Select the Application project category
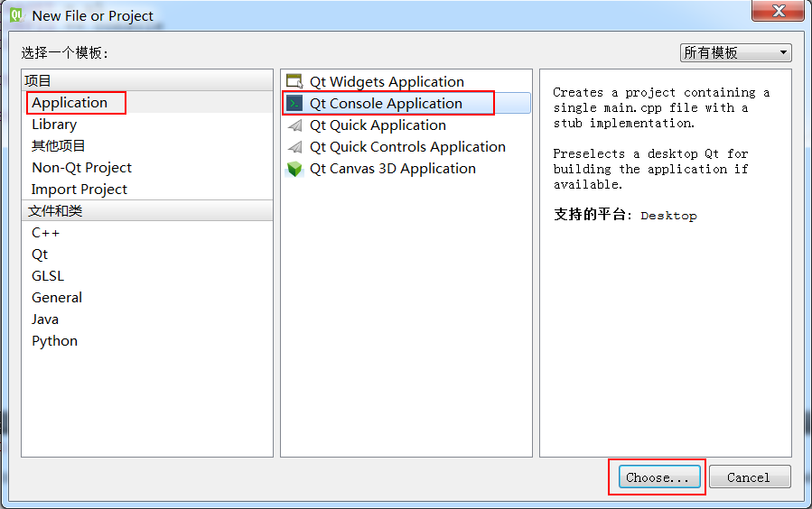Image resolution: width=812 pixels, height=509 pixels. pos(147,102)
